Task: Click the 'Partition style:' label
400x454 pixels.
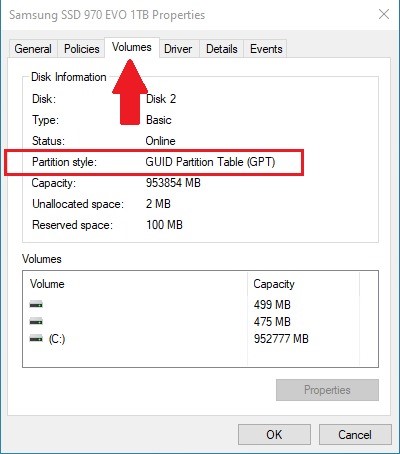Action: point(64,162)
